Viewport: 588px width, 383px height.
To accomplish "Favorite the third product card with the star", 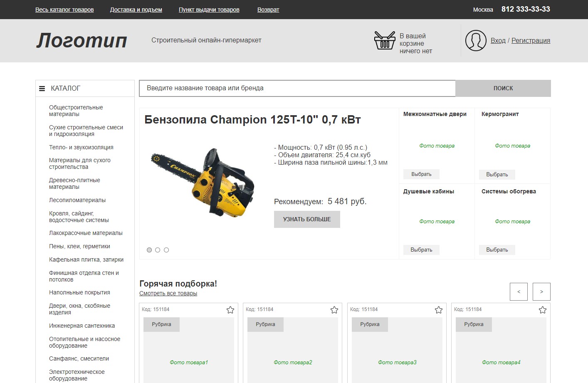I will click(x=439, y=310).
